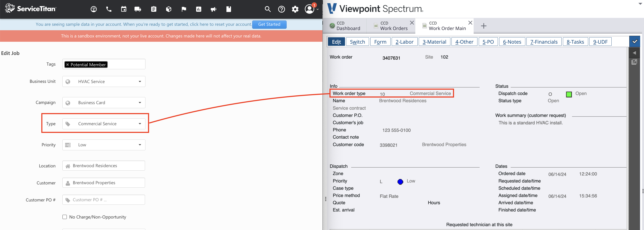Image resolution: width=644 pixels, height=230 pixels.
Task: Close the CCD Work Order Main tab
Action: click(x=470, y=23)
